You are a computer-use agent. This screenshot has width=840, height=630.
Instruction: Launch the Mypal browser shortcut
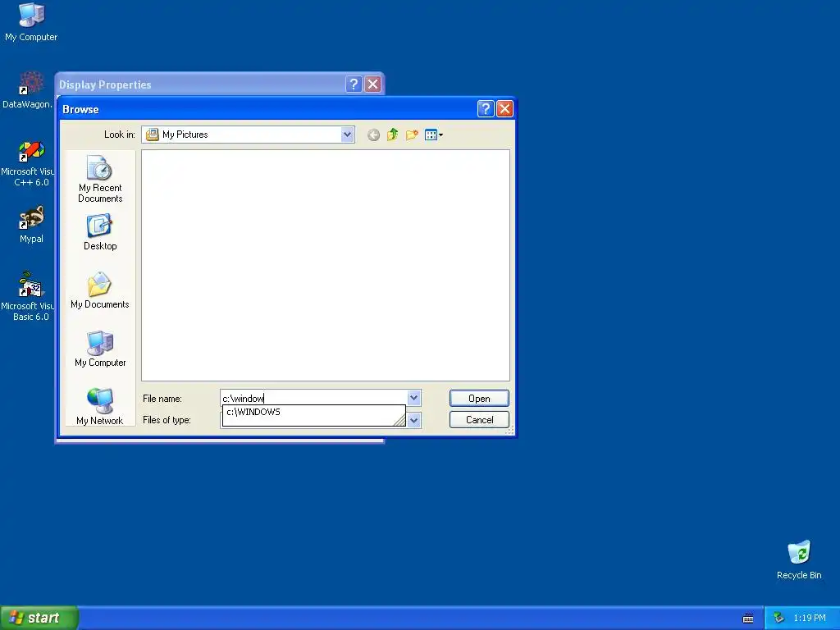tap(31, 225)
